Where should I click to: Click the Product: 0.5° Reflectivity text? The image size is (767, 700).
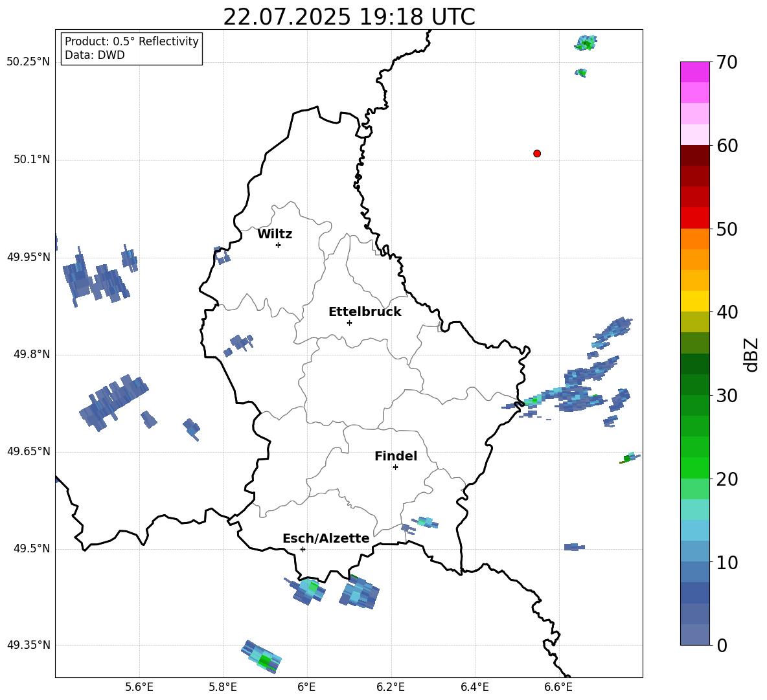(132, 41)
